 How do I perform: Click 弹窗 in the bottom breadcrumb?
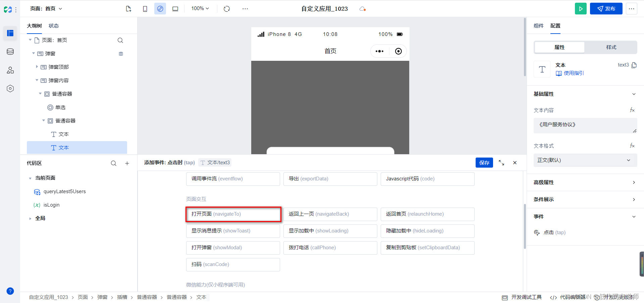(x=102, y=297)
